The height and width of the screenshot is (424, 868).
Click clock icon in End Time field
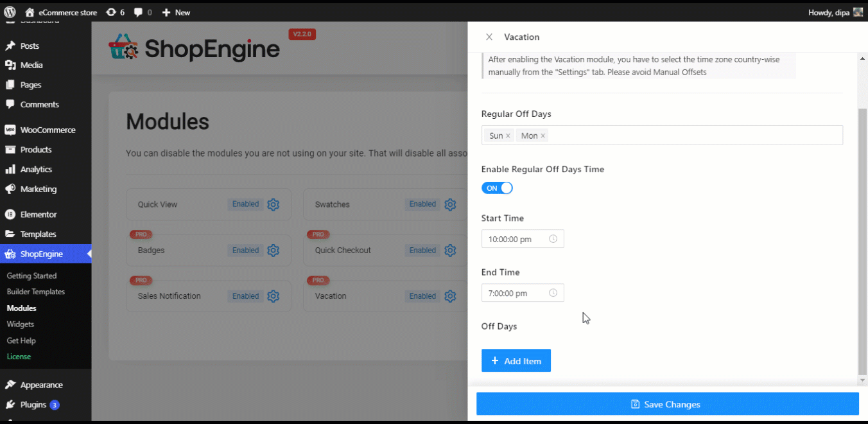point(553,293)
